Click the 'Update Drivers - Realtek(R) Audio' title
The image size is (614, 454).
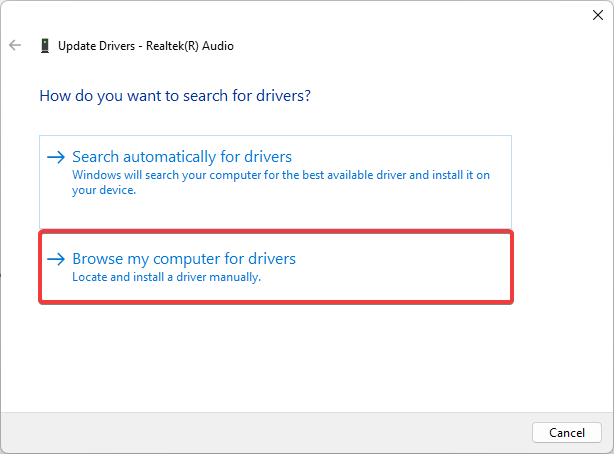[146, 46]
